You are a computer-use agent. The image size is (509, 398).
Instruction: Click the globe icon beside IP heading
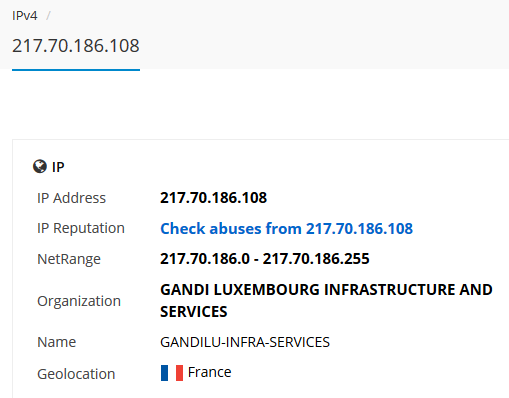tap(40, 166)
